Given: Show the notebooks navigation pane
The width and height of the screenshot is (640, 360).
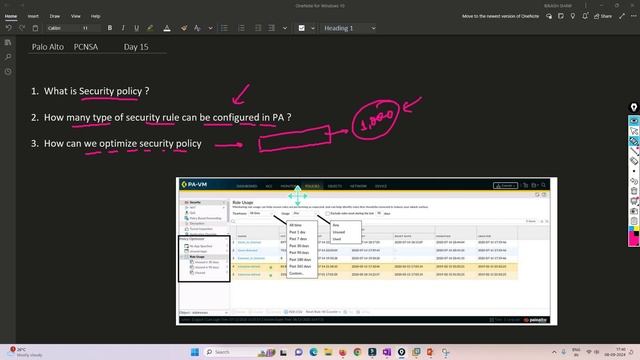Looking at the screenshot, I should (x=8, y=42).
